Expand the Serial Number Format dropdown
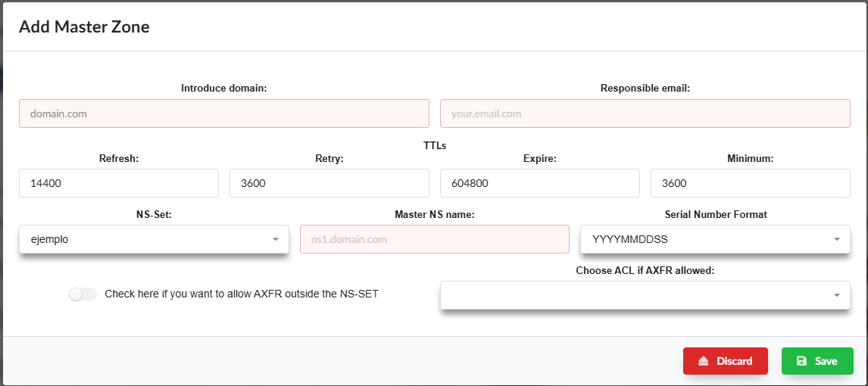This screenshot has width=868, height=386. [714, 239]
